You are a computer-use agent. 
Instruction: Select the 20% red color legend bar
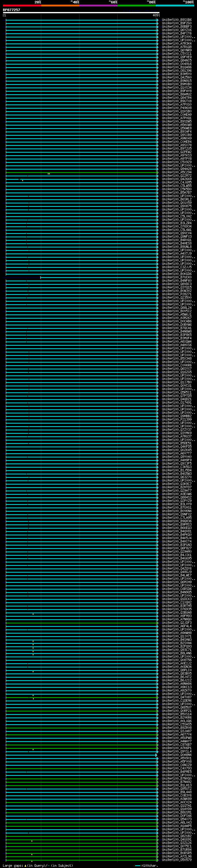point(22,6)
